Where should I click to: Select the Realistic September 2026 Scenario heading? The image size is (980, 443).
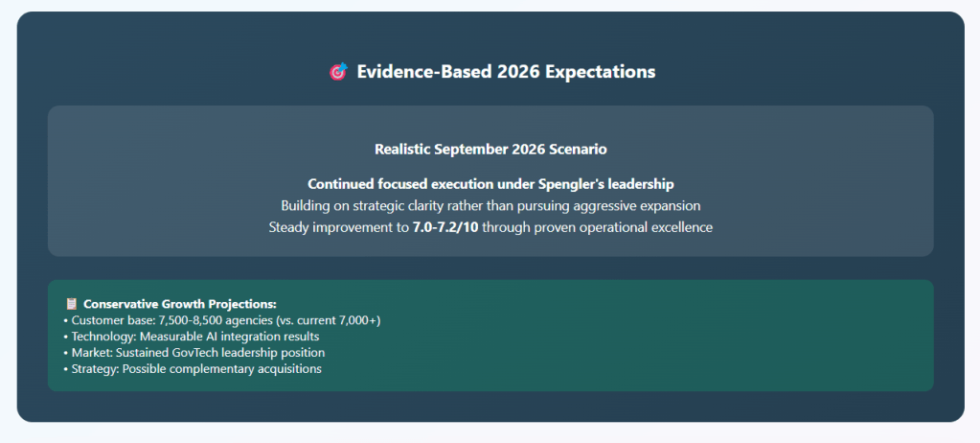click(x=490, y=150)
